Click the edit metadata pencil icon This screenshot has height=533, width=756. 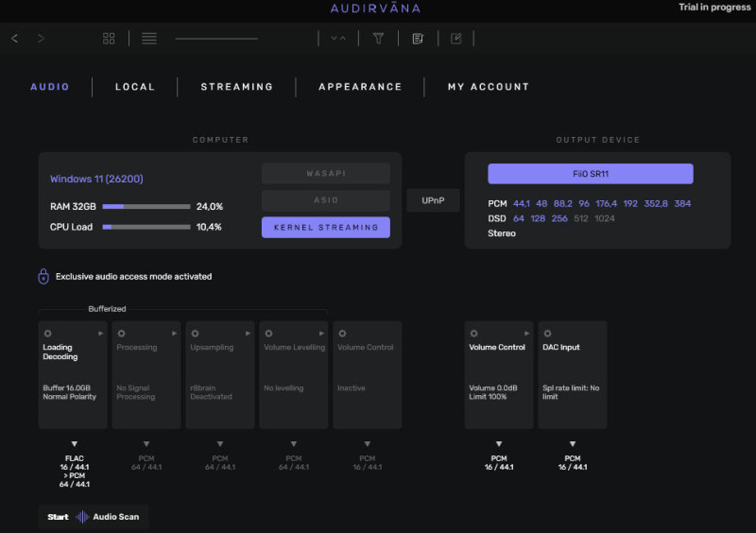point(456,39)
